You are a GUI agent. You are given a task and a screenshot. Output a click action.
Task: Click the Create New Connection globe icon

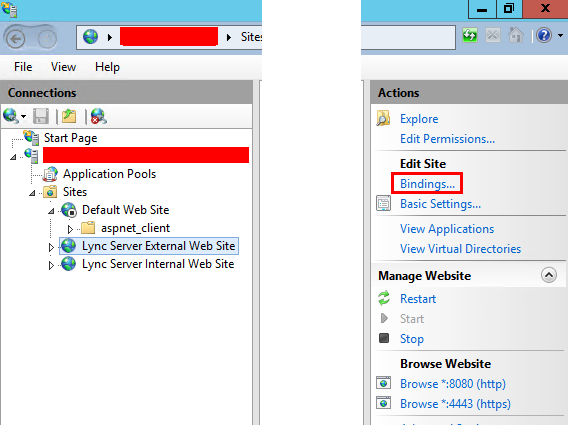point(11,116)
